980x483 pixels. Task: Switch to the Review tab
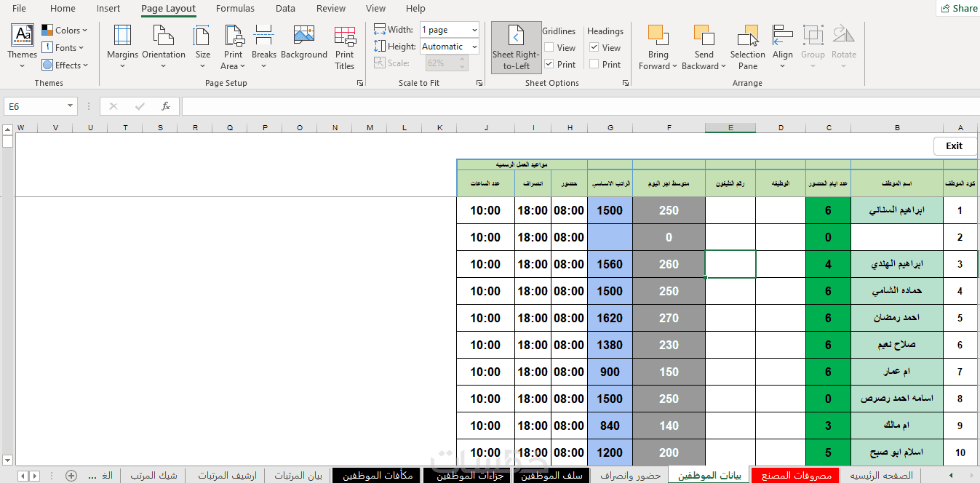coord(331,9)
